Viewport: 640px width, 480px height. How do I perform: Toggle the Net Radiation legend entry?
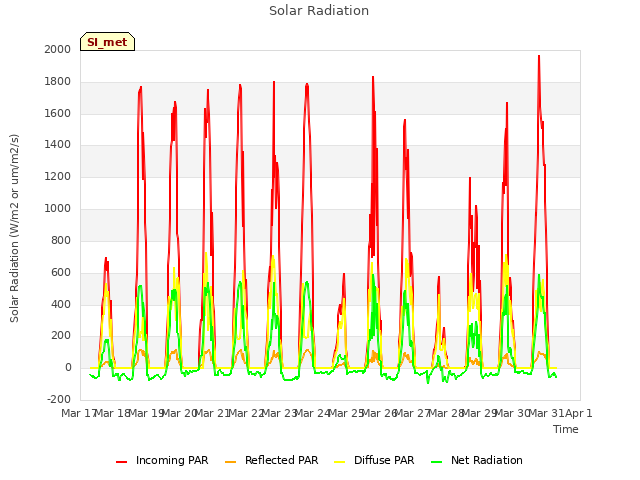click(477, 460)
